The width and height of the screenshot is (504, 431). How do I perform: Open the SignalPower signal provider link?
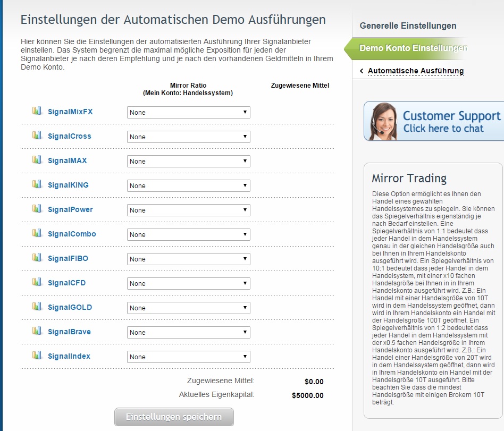[x=70, y=209]
